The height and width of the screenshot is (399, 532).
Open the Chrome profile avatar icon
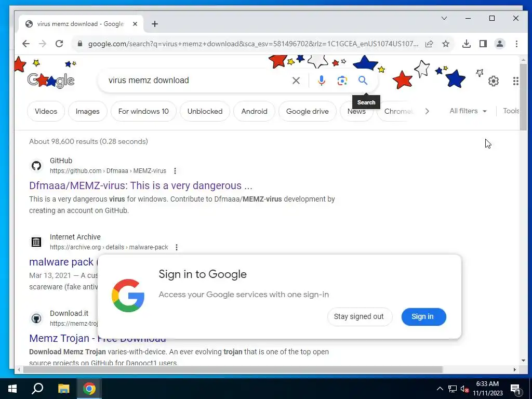pyautogui.click(x=500, y=44)
